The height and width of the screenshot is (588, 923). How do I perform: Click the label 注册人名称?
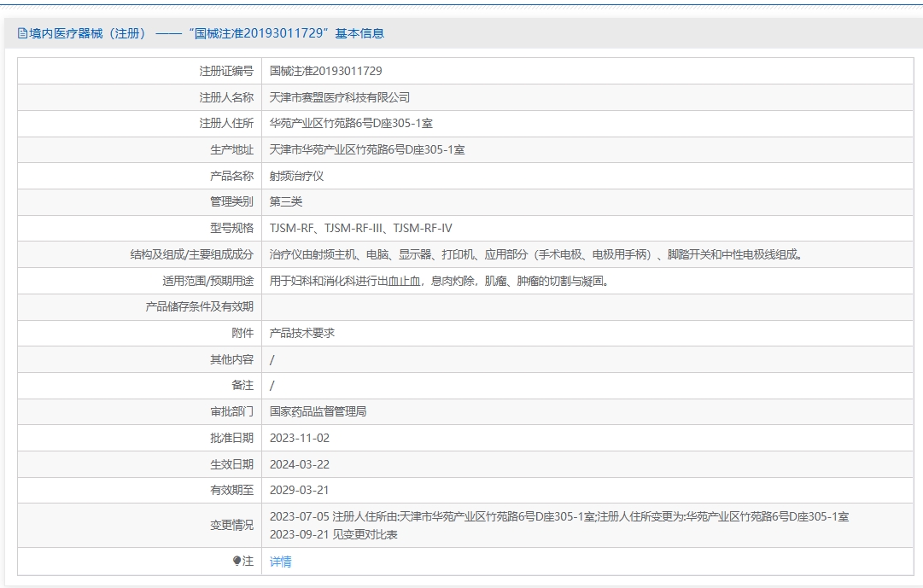point(226,97)
